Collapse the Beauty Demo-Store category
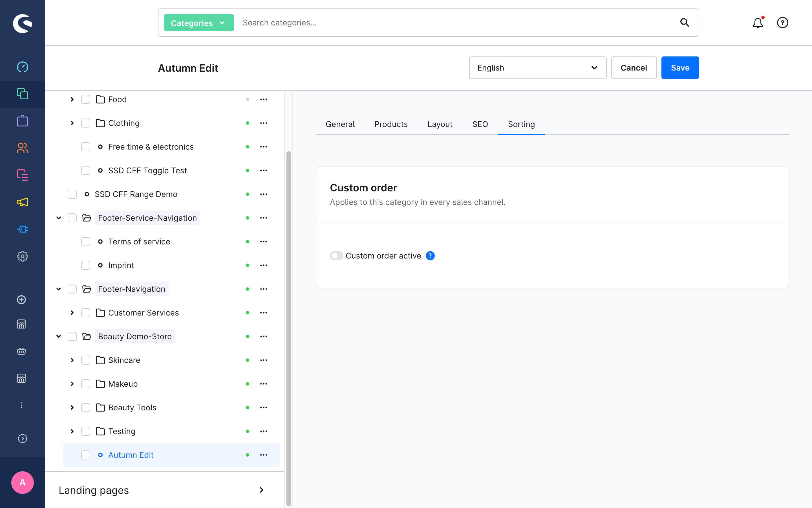Viewport: 812px width, 508px height. coord(59,336)
